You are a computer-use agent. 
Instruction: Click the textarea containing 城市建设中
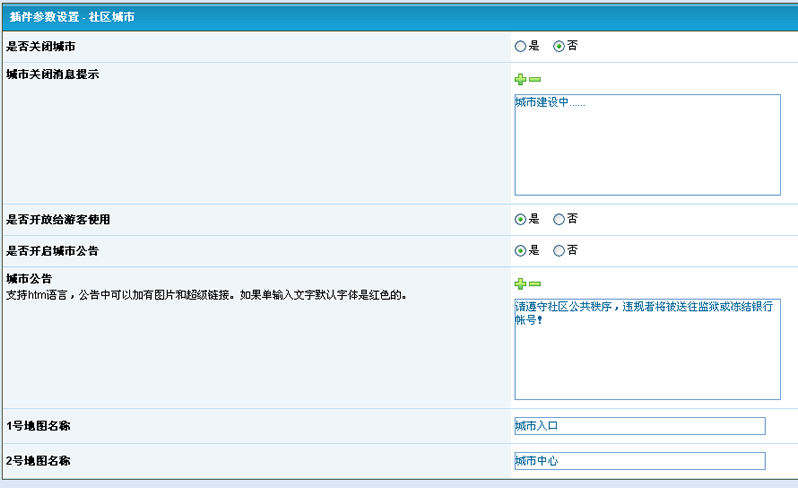tap(646, 145)
